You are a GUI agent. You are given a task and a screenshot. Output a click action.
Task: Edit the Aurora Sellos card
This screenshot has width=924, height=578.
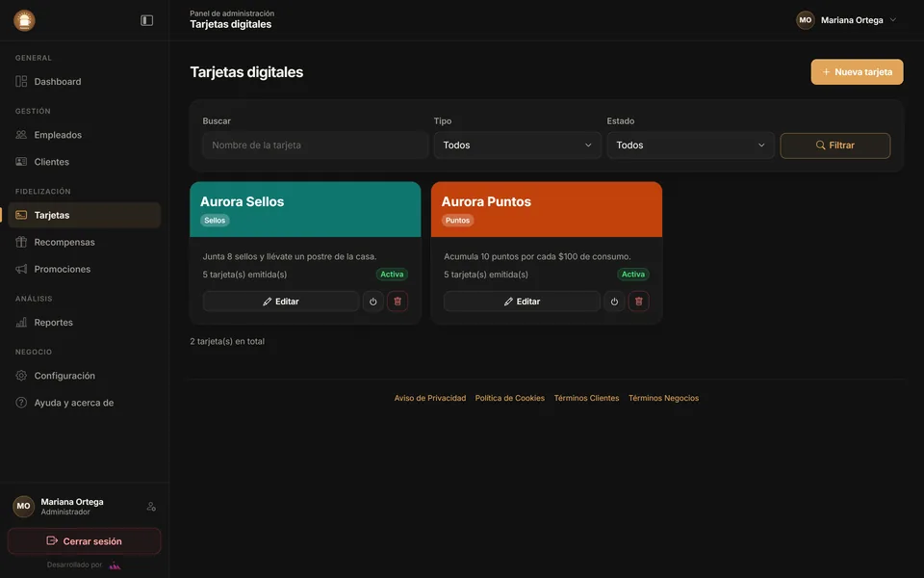[280, 302]
